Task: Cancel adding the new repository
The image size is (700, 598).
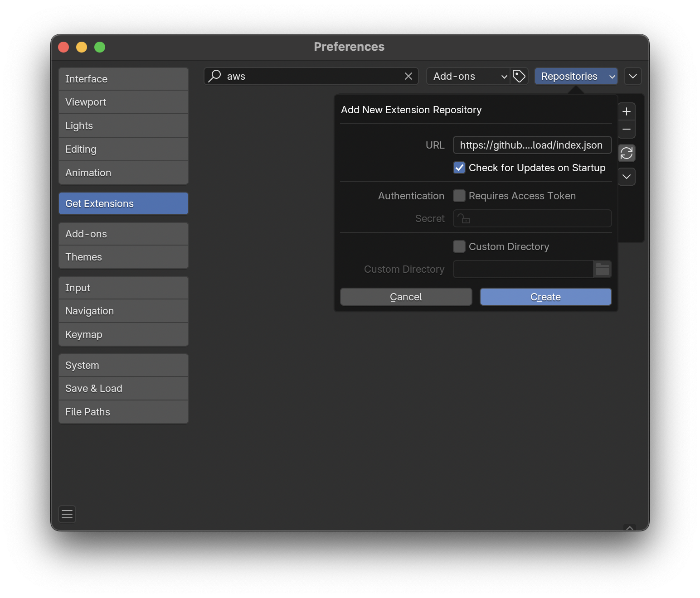Action: 405,297
